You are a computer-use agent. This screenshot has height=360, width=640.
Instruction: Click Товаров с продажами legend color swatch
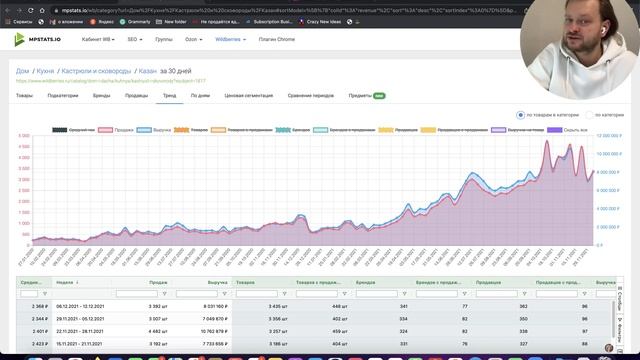click(x=218, y=130)
